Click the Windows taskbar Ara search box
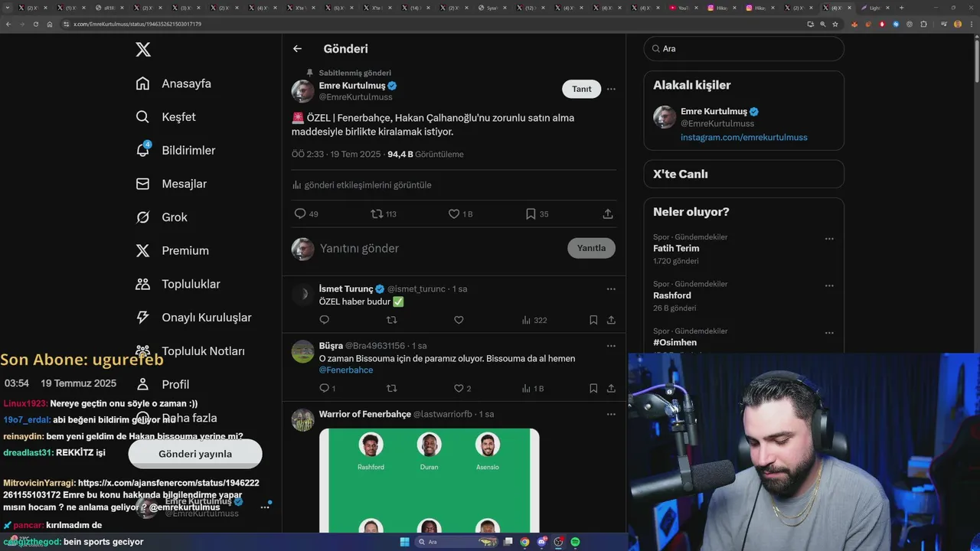Image resolution: width=980 pixels, height=551 pixels. pos(455,542)
